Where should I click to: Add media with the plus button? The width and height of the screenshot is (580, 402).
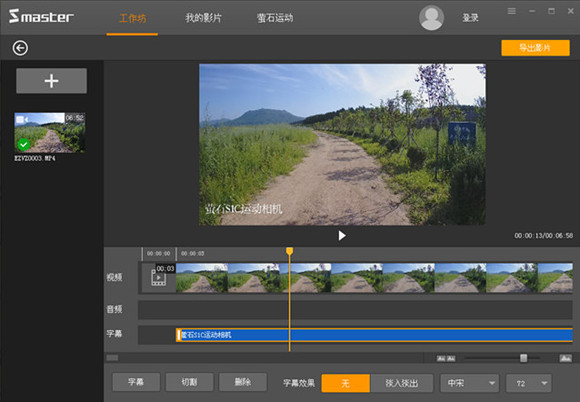[51, 81]
